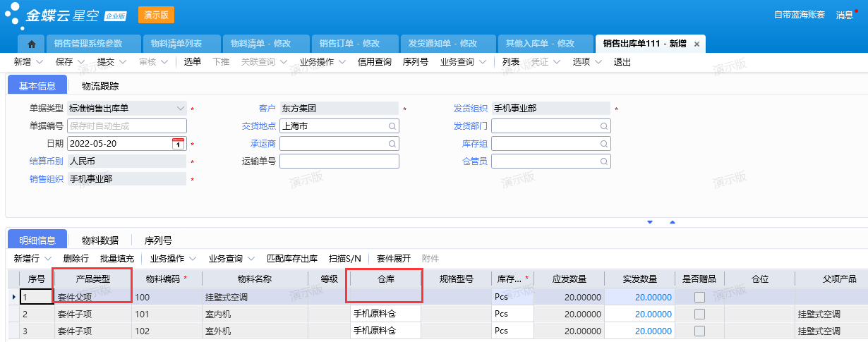Expand the 新增行 dropdown in detail toolbar

[x=47, y=258]
